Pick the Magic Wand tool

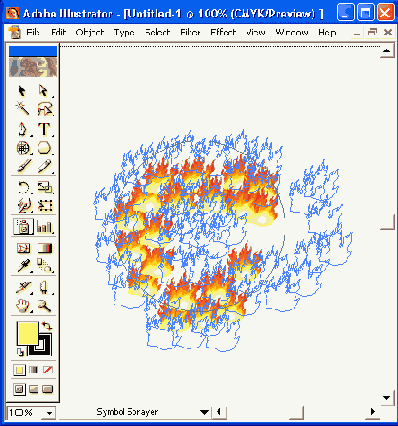coord(22,109)
